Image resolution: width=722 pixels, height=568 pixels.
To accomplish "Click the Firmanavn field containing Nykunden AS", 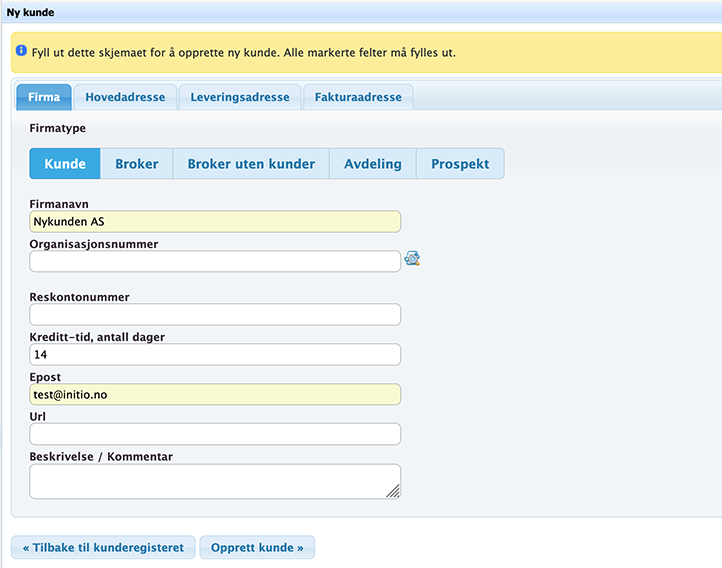I will [x=215, y=222].
